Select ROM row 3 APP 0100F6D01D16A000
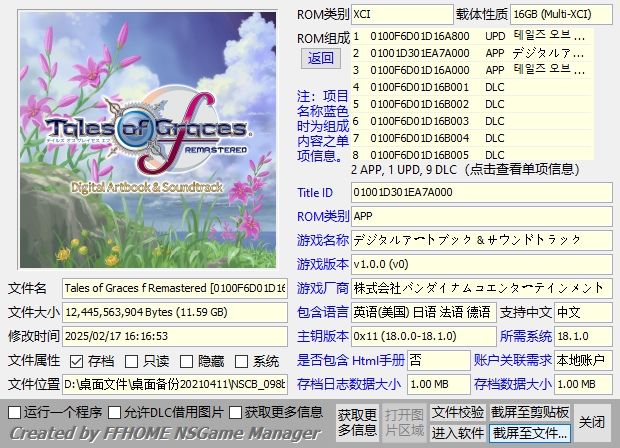Viewport: 620px width, 448px height. tap(472, 70)
